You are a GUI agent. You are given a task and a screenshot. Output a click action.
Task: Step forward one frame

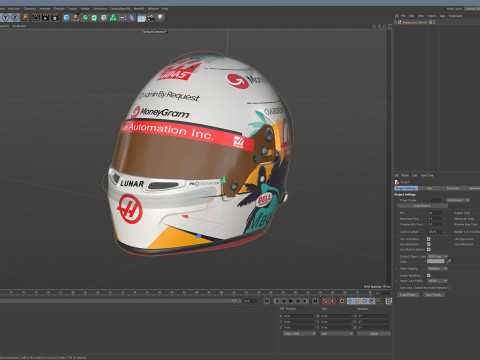click(x=298, y=301)
